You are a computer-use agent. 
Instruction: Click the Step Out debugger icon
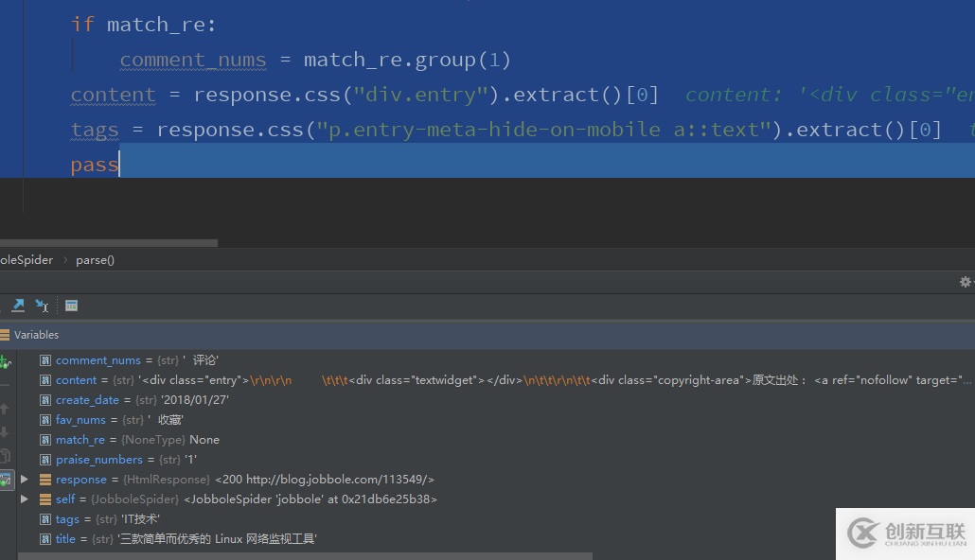pos(17,306)
